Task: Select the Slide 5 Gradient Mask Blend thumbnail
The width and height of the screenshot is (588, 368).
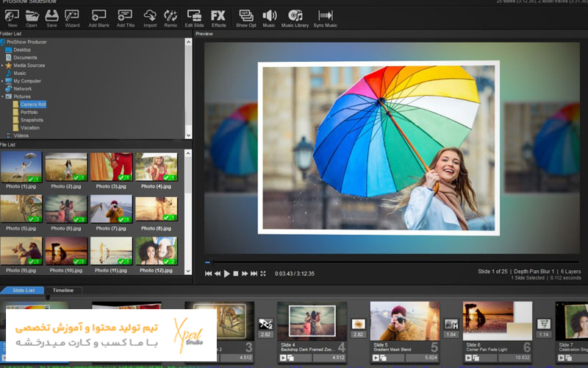Action: pos(405,321)
